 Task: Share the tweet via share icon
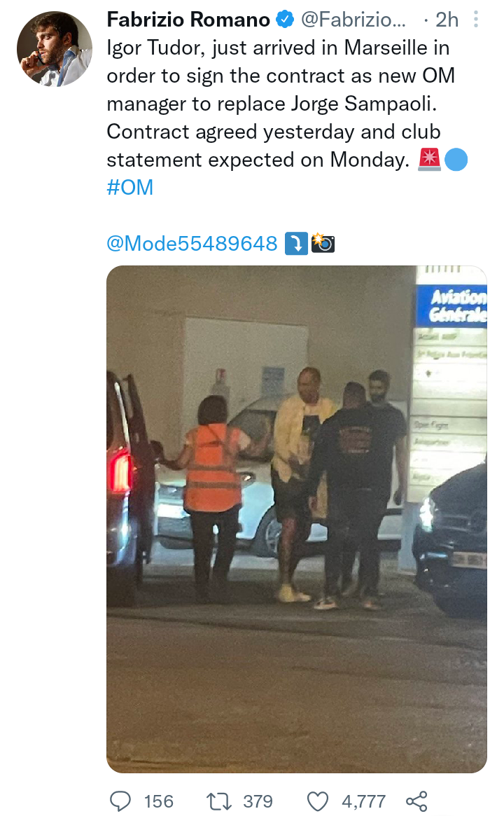pos(416,801)
